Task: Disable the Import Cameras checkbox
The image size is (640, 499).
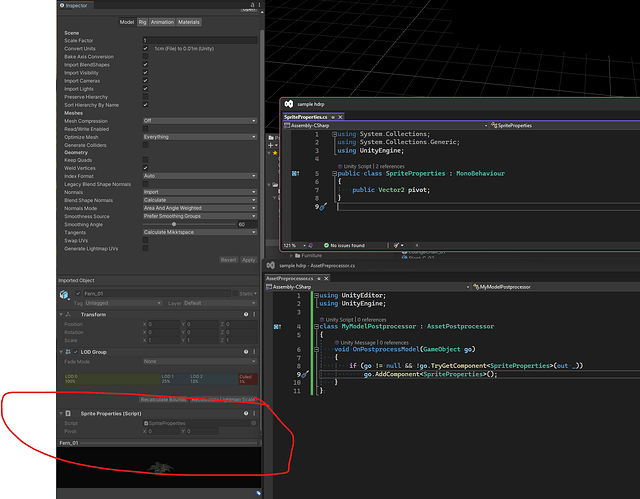Action: [x=146, y=80]
